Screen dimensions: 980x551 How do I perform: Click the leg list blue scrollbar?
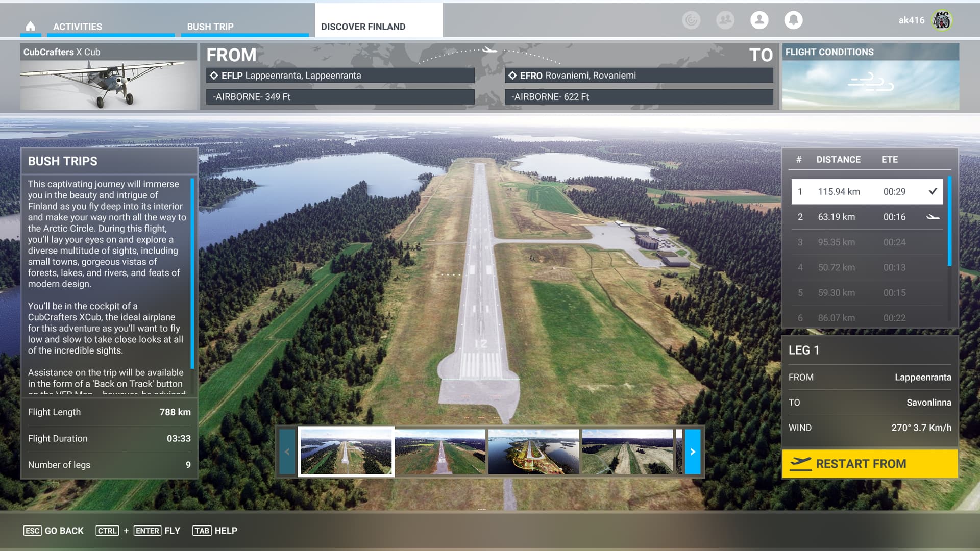point(949,221)
